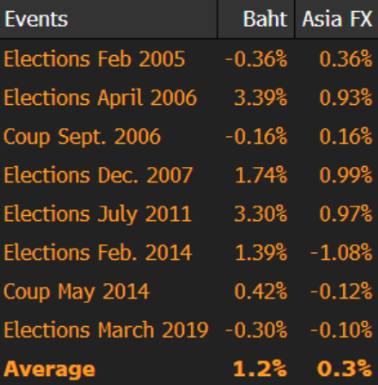Select the Elections Feb. 2014 row label

pyautogui.click(x=97, y=253)
